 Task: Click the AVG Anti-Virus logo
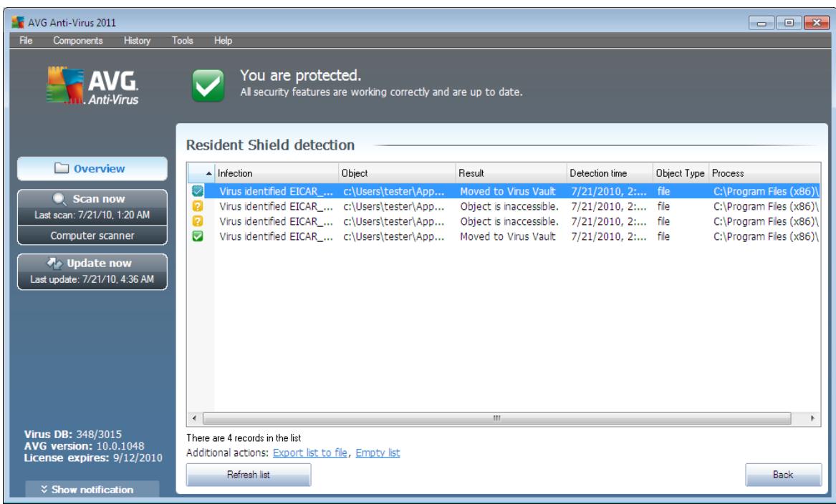click(x=92, y=86)
